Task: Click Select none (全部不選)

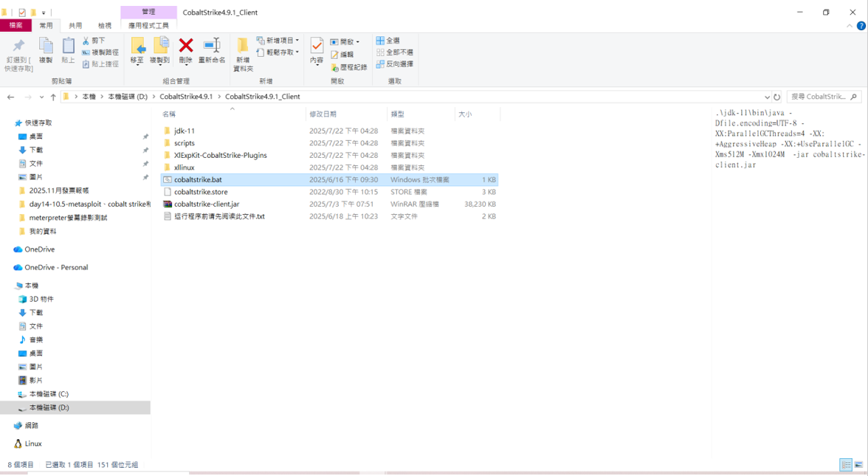Action: point(395,52)
